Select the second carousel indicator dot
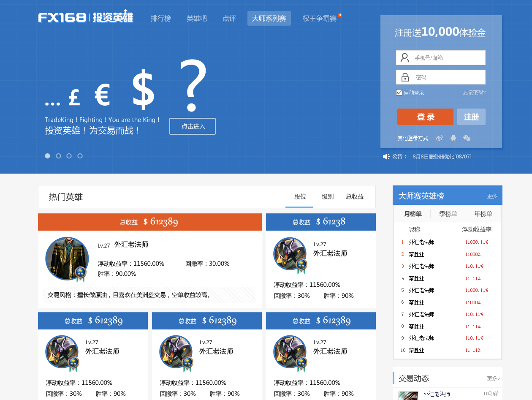 (58, 155)
